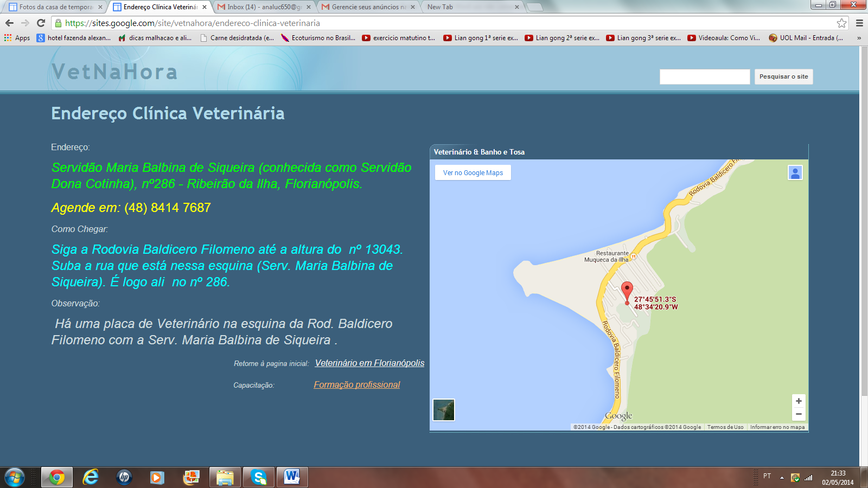Switch map to satellite view thumbnail
868x488 pixels.
point(444,410)
